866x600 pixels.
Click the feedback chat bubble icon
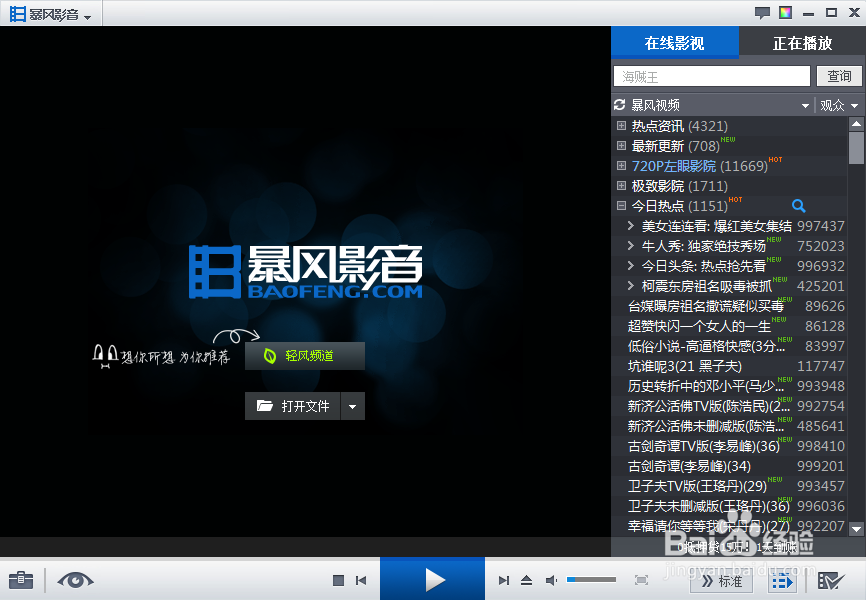tap(762, 13)
